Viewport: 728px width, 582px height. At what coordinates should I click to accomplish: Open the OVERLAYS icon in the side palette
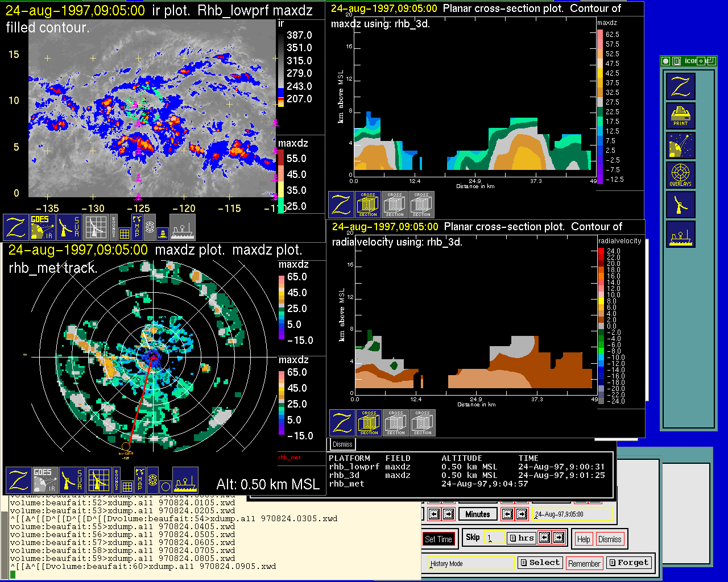tap(680, 175)
